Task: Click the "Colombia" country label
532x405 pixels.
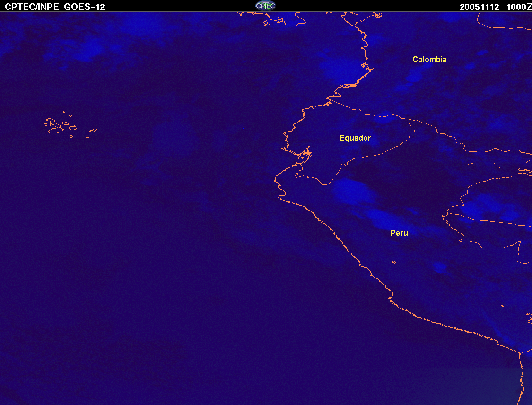Action: click(x=429, y=60)
